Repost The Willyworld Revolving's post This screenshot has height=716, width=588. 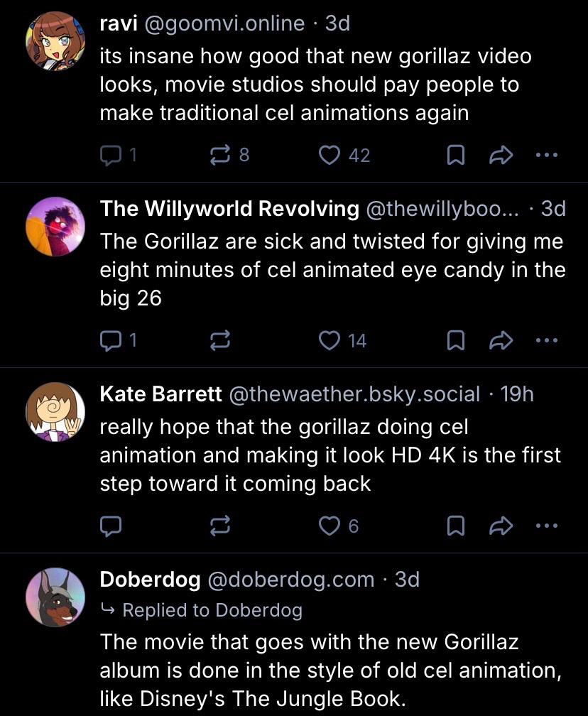(x=220, y=341)
